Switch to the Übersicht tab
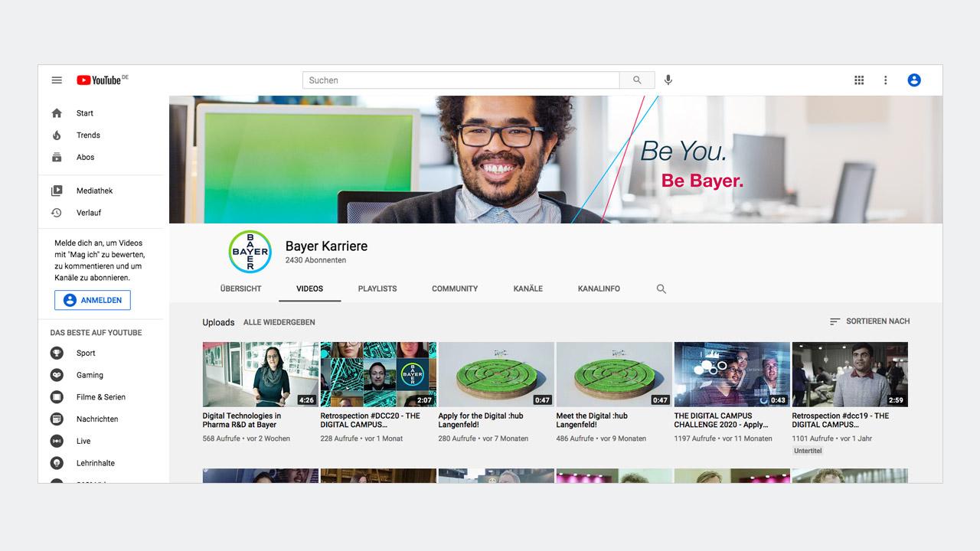The width and height of the screenshot is (980, 551). [x=240, y=289]
